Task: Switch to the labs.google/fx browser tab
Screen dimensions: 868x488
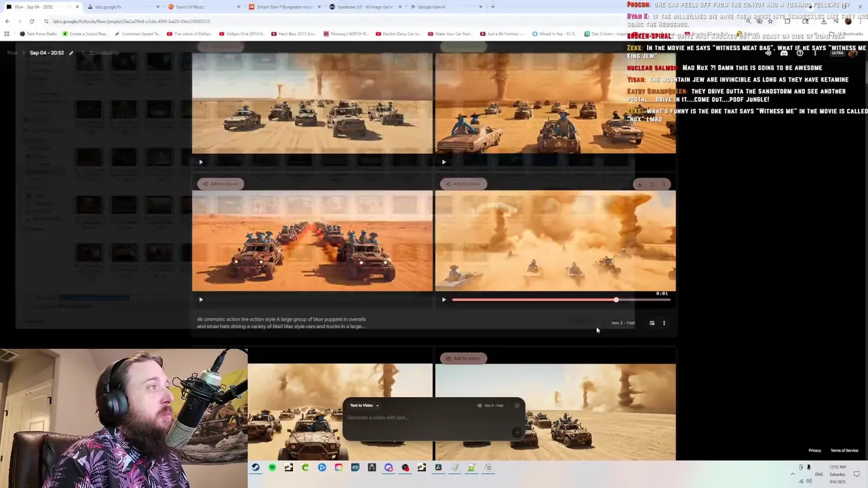Action: [x=122, y=7]
